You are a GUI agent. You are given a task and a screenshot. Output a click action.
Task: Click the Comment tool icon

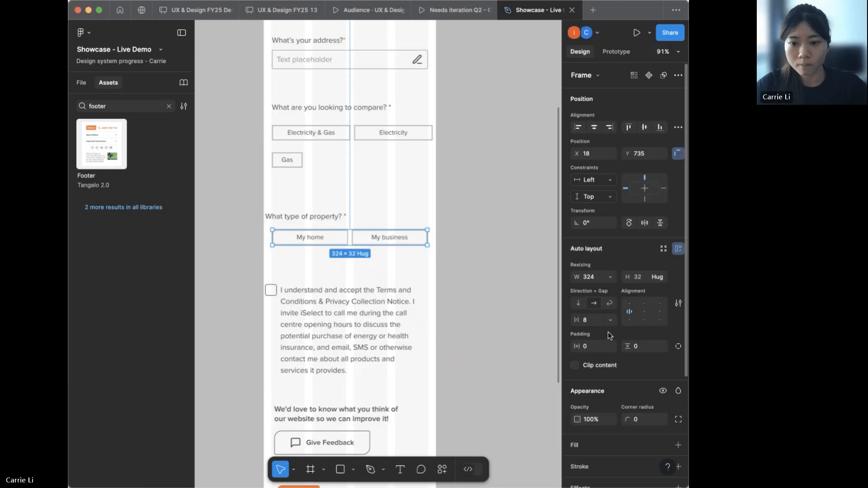(421, 469)
